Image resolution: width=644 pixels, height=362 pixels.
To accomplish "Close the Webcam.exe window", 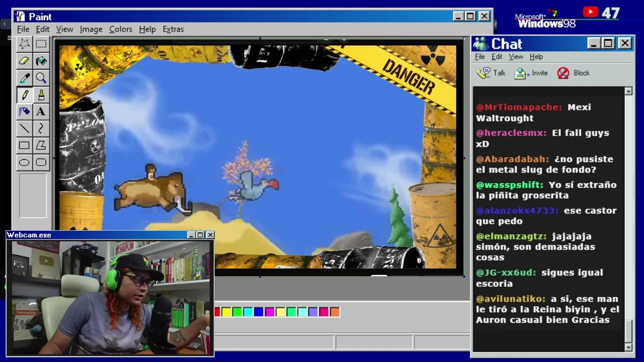I will click(210, 235).
